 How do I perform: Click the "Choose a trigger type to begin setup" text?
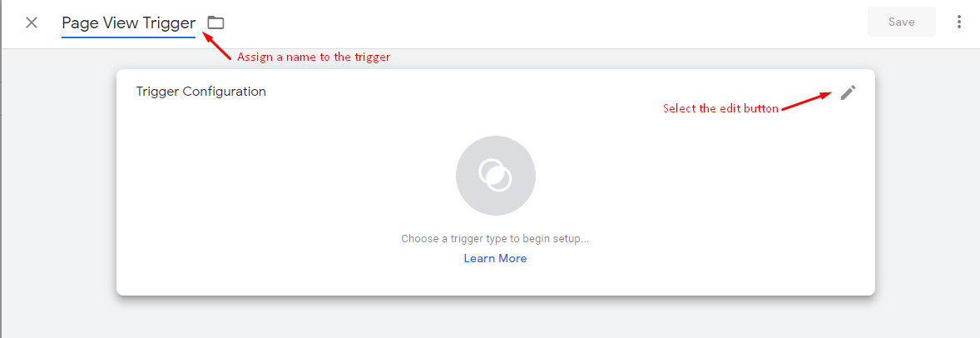[x=495, y=238]
